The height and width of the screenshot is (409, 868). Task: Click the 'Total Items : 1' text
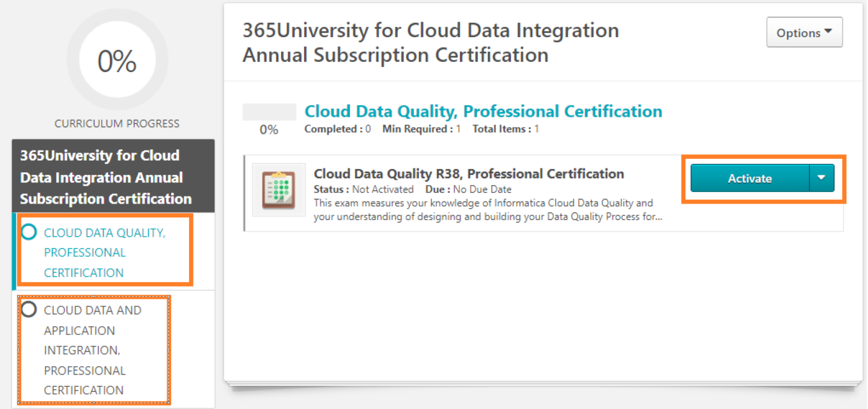pos(506,129)
